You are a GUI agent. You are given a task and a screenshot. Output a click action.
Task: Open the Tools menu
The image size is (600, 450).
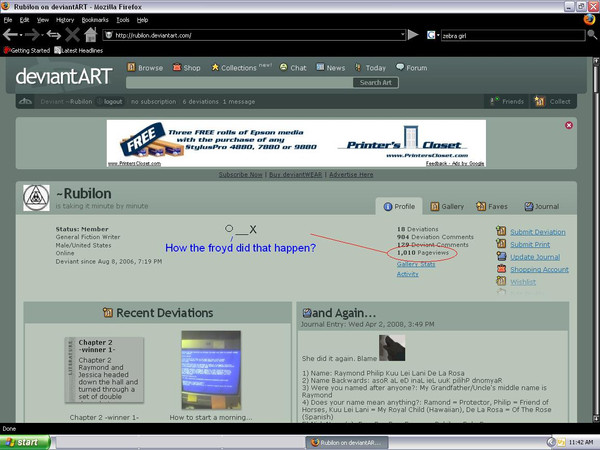(122, 20)
